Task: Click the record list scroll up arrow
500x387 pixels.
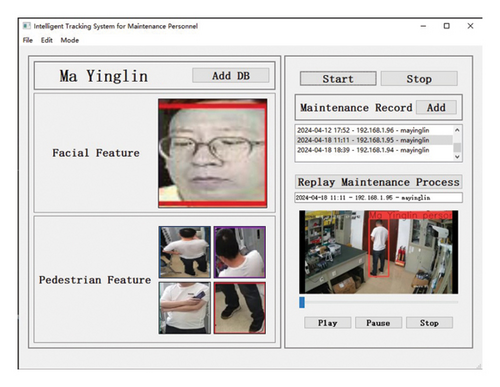Action: pyautogui.click(x=457, y=130)
